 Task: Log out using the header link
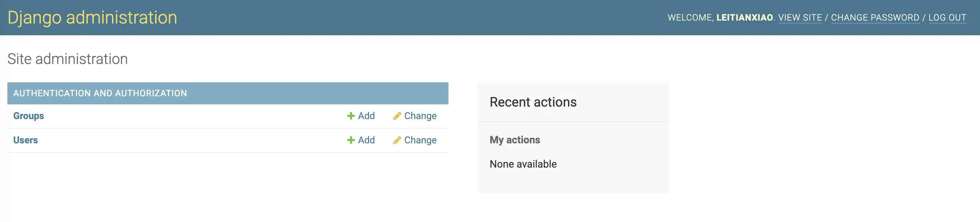(947, 18)
